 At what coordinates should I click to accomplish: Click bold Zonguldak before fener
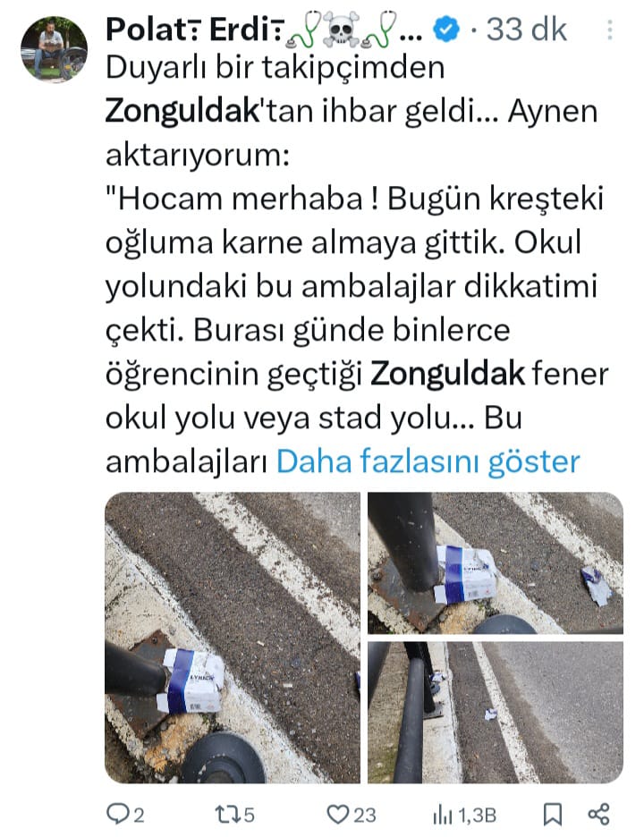coord(447,373)
